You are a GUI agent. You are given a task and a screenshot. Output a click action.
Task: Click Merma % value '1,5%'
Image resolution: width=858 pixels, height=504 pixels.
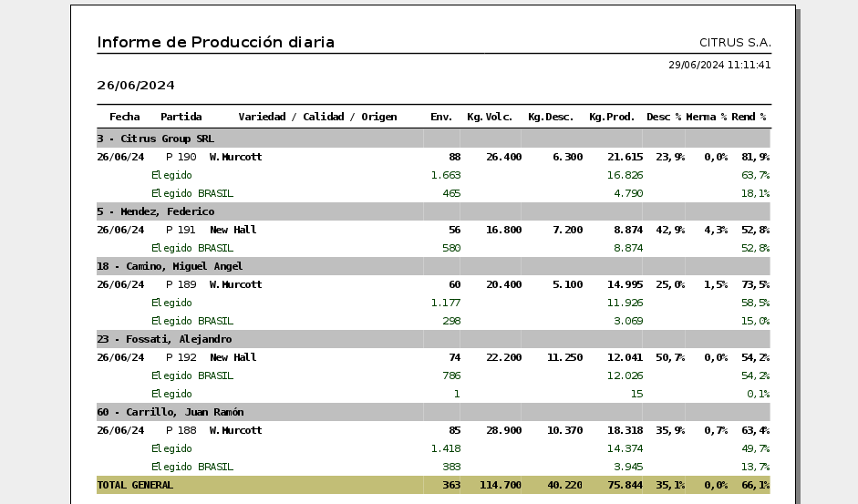click(716, 284)
